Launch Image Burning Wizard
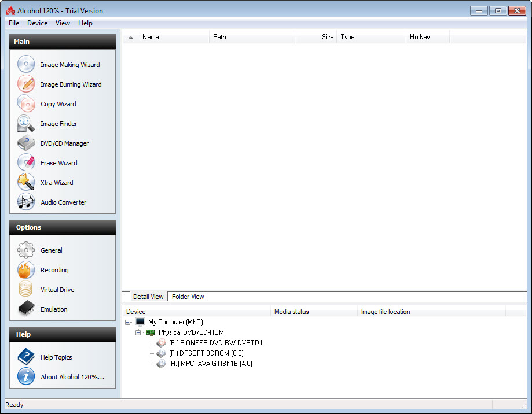The image size is (532, 414). tap(71, 84)
